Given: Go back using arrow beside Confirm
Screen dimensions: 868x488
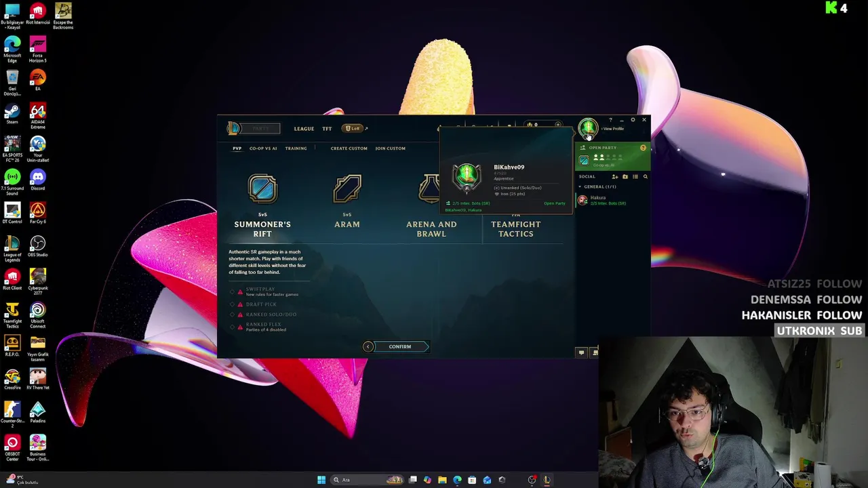Looking at the screenshot, I should 368,347.
